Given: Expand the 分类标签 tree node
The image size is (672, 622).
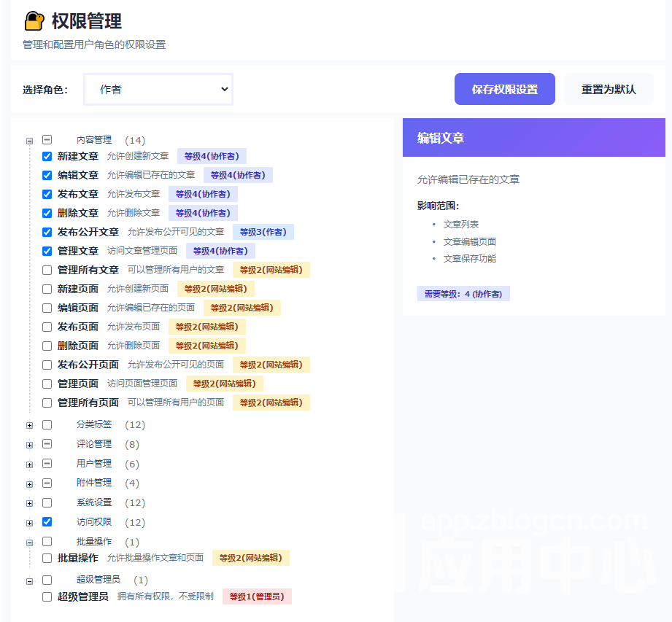Looking at the screenshot, I should [30, 425].
